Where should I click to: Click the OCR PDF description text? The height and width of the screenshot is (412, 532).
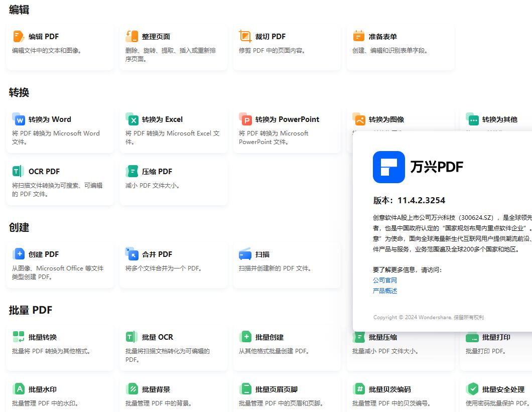coord(57,190)
